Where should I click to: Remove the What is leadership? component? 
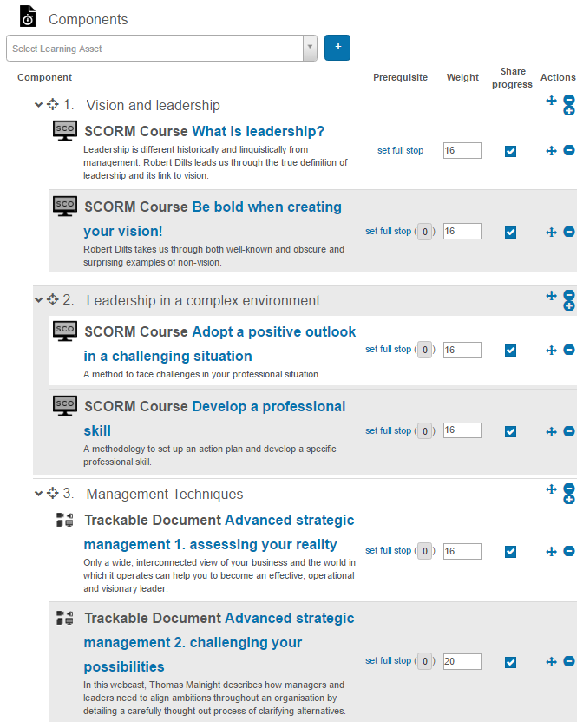tap(569, 150)
